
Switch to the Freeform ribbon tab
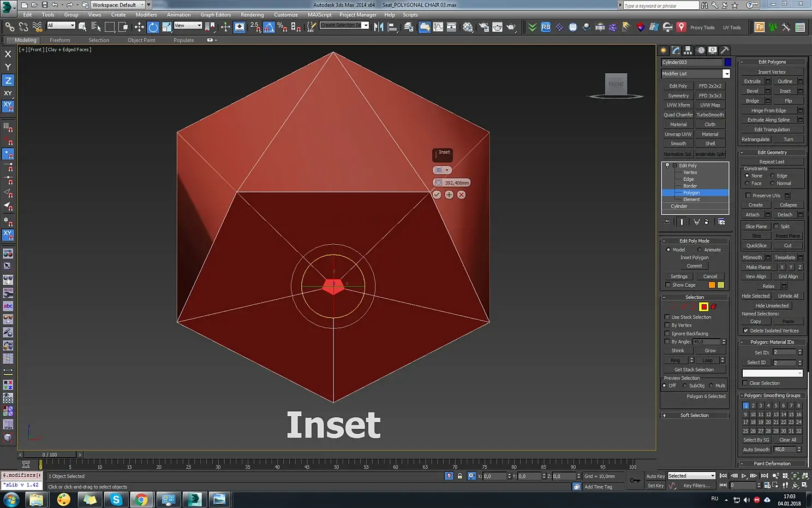(x=59, y=40)
